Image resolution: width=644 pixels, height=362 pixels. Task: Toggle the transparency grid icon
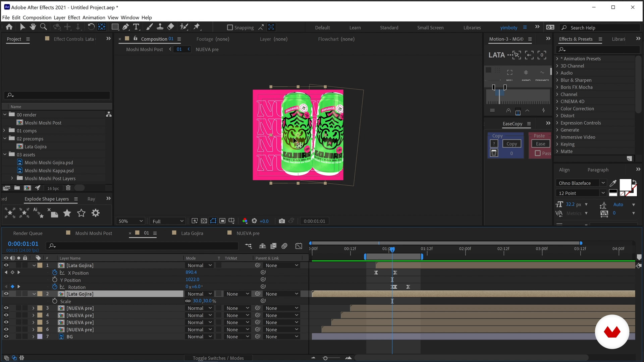[x=204, y=221]
